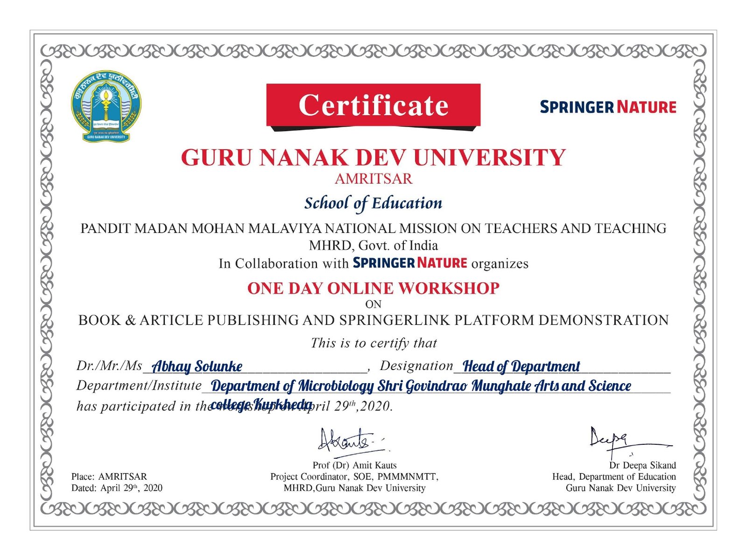The width and height of the screenshot is (747, 560).
Task: Click the name field containing Abhay Solunke
Action: 197,366
